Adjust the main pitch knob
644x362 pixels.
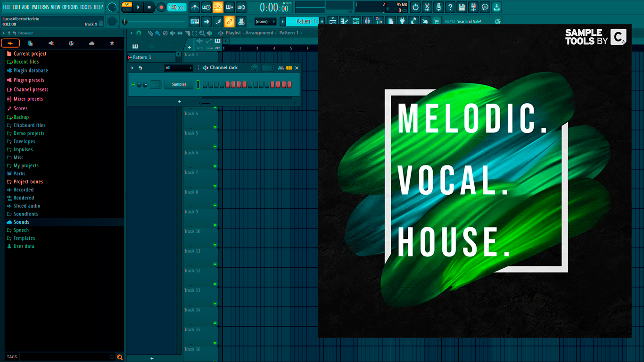tap(112, 21)
